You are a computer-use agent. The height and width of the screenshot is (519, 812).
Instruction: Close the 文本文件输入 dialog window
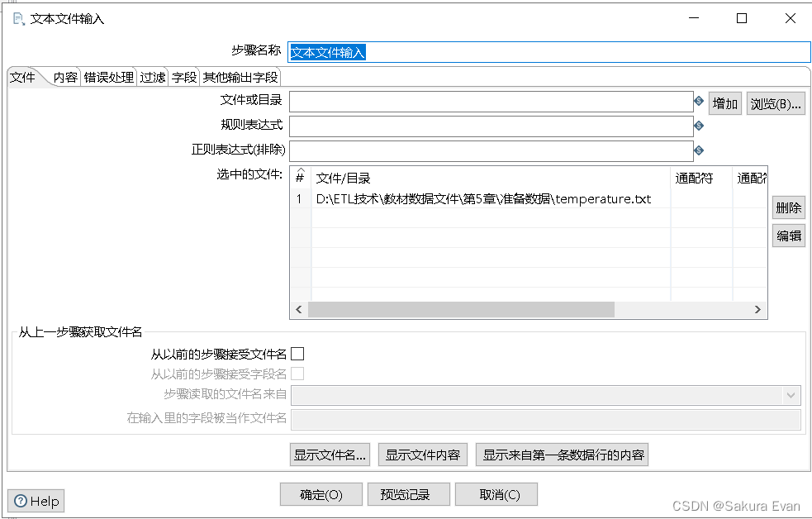pos(791,19)
